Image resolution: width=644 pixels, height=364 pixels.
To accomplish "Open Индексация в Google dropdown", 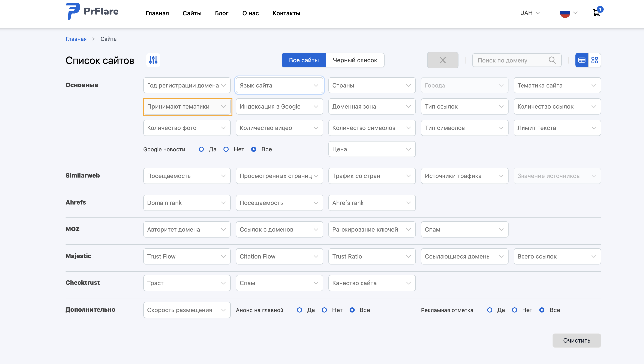I will (280, 106).
